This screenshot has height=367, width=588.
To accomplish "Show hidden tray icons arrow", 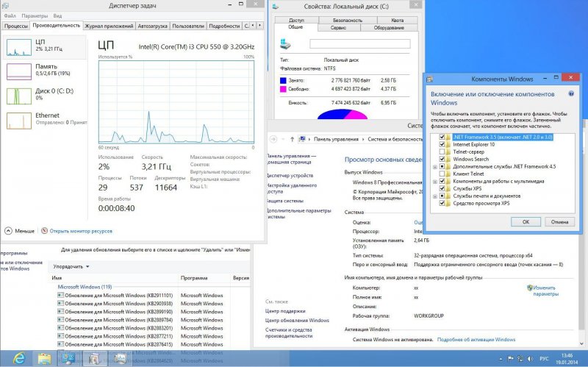I will [x=501, y=359].
